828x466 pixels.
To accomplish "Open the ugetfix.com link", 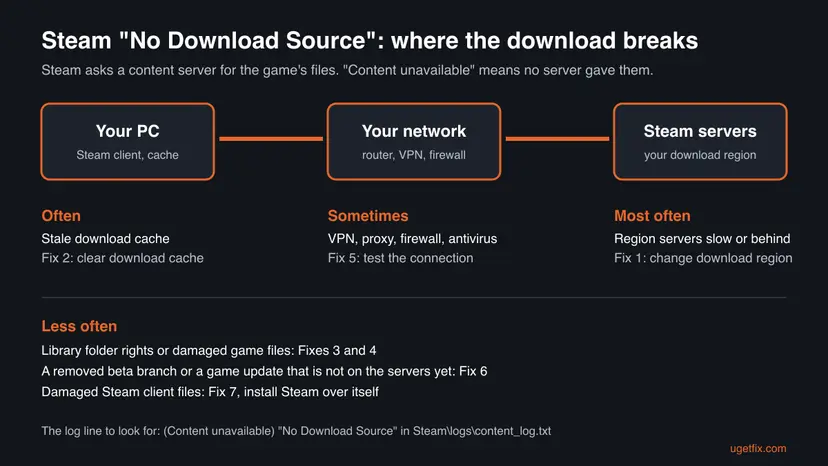I will (758, 449).
